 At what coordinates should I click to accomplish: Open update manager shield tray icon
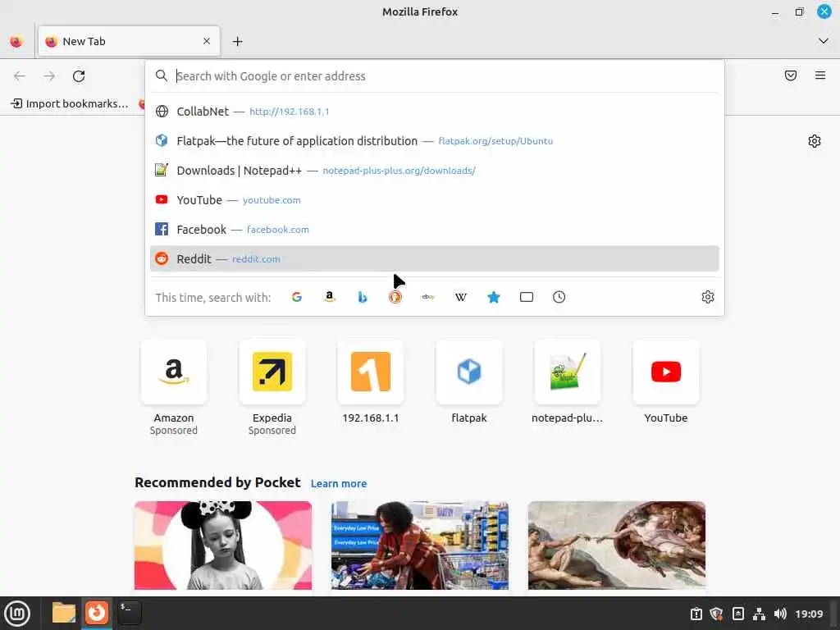tap(717, 614)
